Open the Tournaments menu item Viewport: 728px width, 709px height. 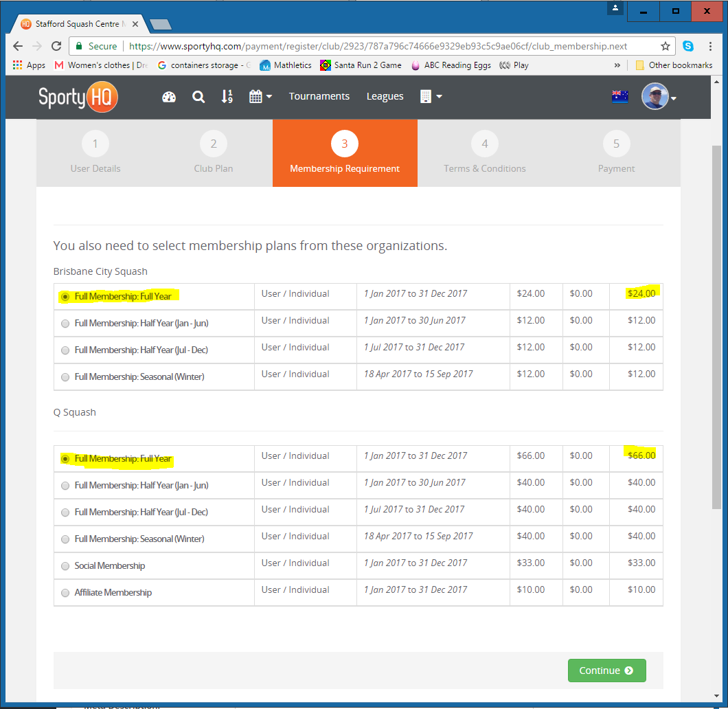click(x=319, y=97)
